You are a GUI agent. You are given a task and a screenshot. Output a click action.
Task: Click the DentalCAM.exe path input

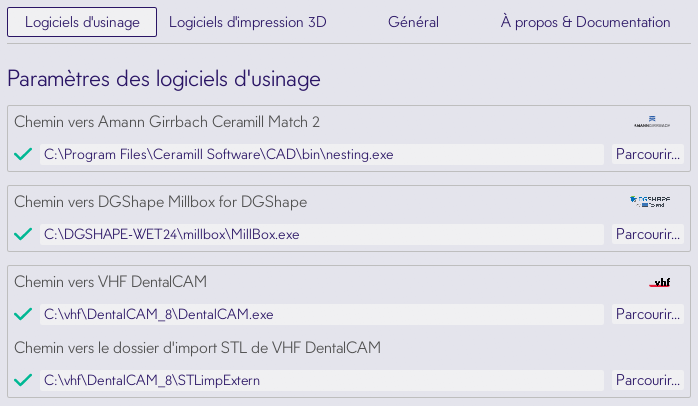322,314
